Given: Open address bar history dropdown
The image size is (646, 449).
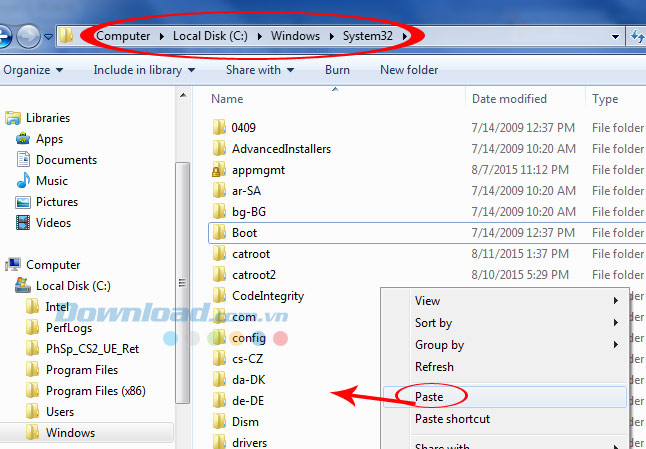Looking at the screenshot, I should point(615,37).
